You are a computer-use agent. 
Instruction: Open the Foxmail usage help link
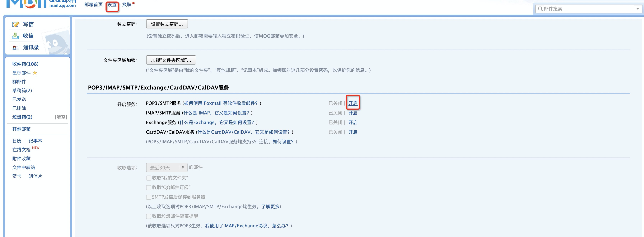[221, 103]
